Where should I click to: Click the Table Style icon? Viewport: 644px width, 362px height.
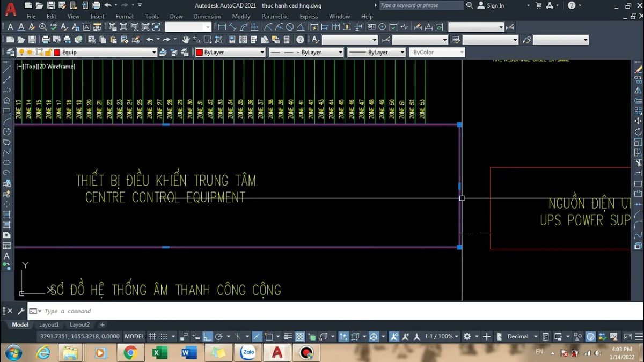456,40
